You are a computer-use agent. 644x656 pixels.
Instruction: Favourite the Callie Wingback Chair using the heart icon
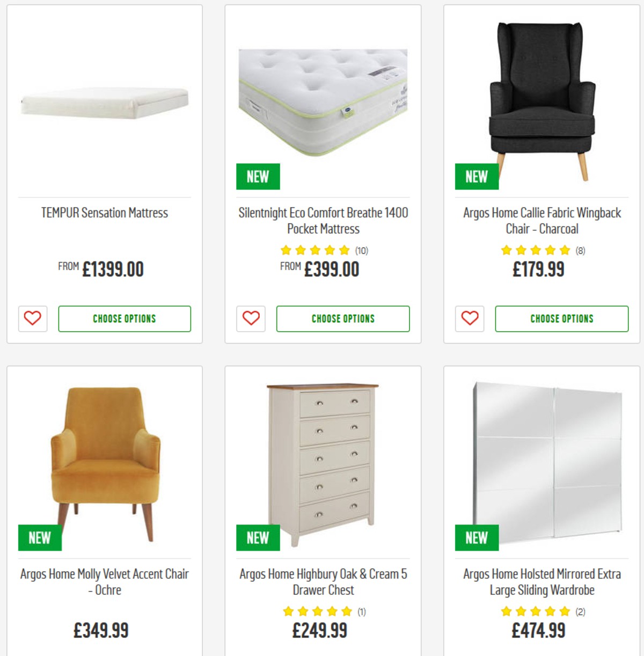pyautogui.click(x=469, y=319)
